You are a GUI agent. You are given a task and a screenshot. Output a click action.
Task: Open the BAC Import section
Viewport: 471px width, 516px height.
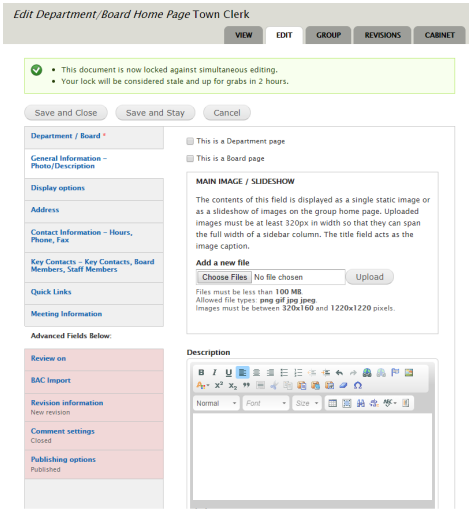click(94, 382)
